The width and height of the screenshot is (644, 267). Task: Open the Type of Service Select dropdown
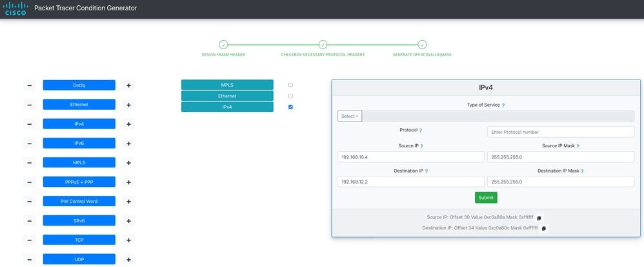(350, 116)
